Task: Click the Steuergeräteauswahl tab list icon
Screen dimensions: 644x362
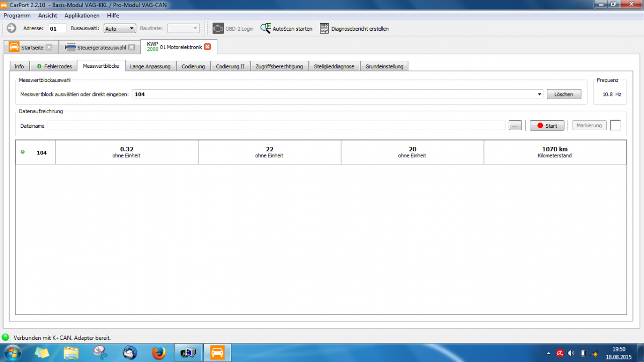Action: [x=70, y=47]
